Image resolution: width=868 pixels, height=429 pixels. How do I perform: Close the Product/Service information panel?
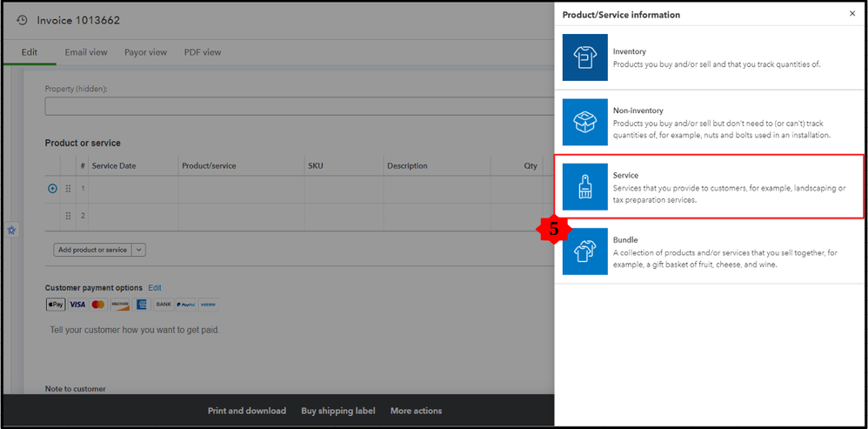tap(852, 14)
